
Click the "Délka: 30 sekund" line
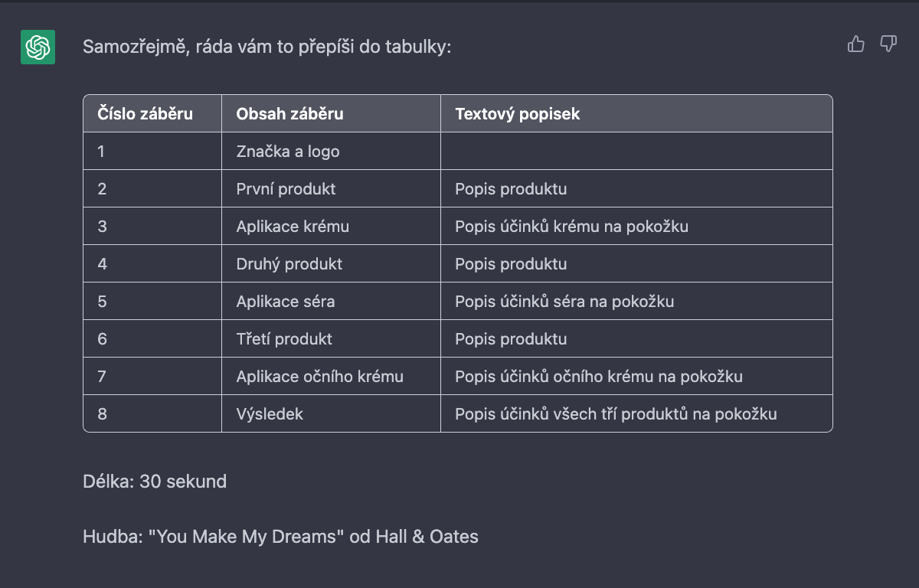click(x=155, y=482)
